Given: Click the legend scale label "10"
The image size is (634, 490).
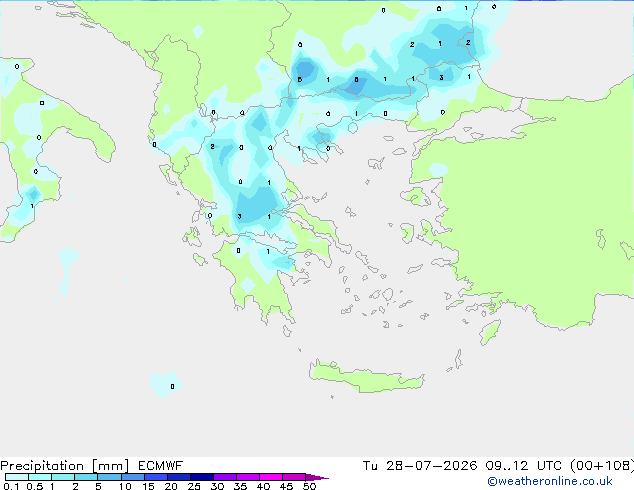Looking at the screenshot, I should (x=125, y=486).
